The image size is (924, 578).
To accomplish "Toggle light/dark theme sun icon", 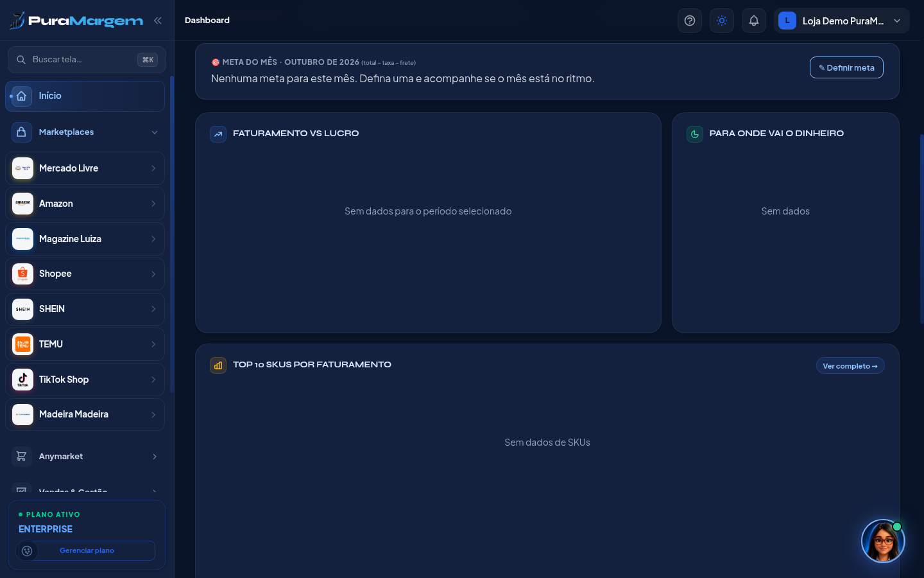I will click(x=722, y=21).
